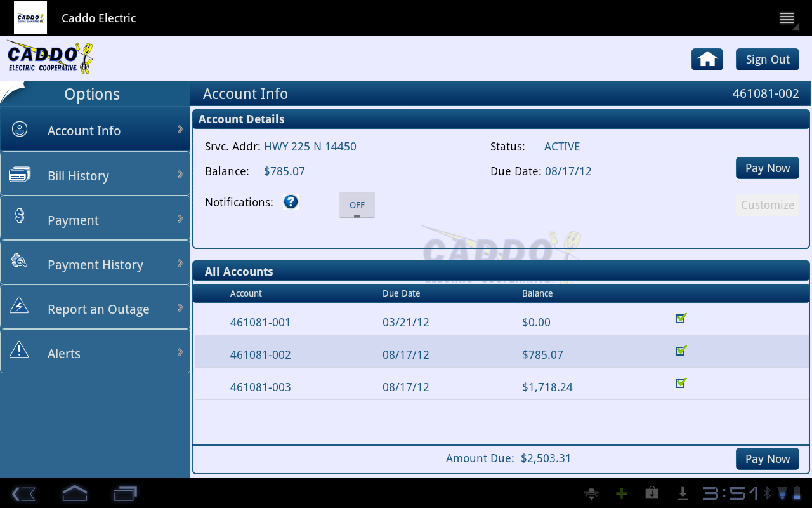The width and height of the screenshot is (812, 508).
Task: Toggle the Notifications OFF switch
Action: click(x=357, y=205)
